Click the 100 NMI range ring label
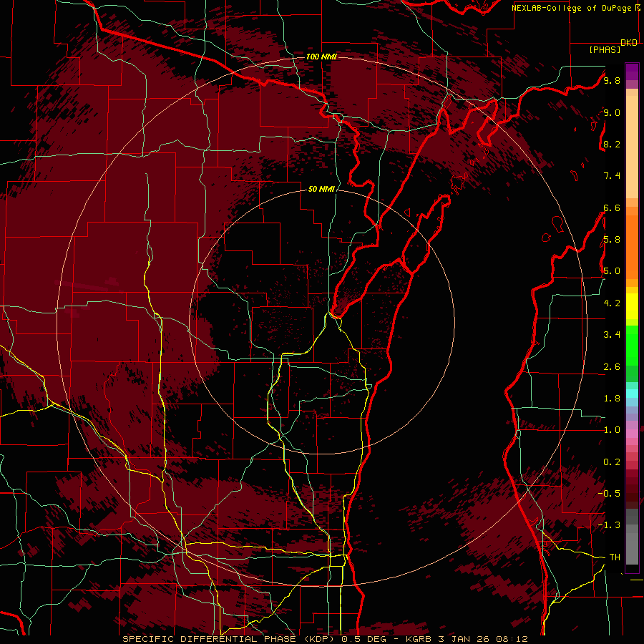Image resolution: width=644 pixels, height=644 pixels. 321,57
